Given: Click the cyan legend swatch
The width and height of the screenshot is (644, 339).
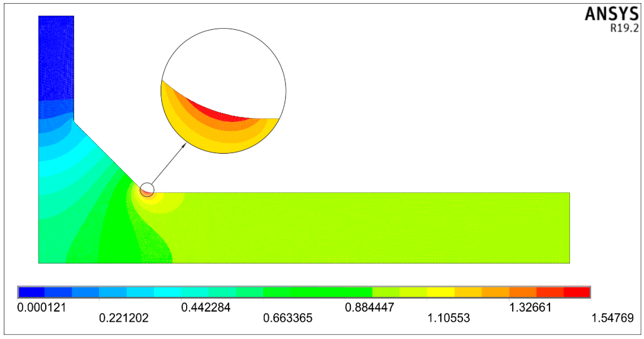Looking at the screenshot, I should (167, 292).
